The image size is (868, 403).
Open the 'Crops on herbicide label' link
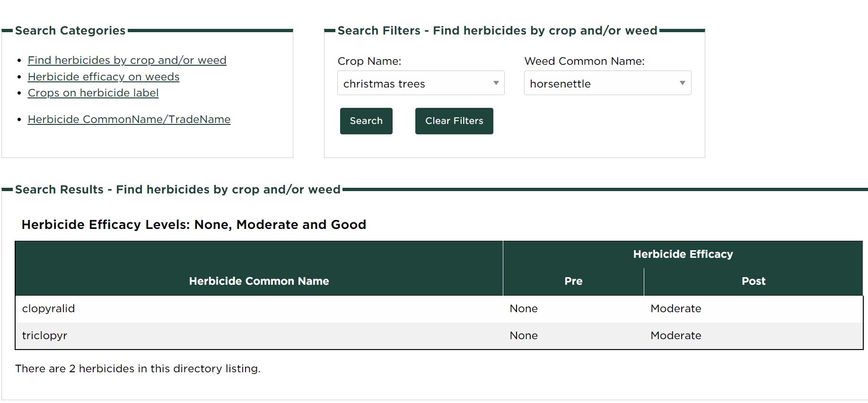(x=93, y=93)
